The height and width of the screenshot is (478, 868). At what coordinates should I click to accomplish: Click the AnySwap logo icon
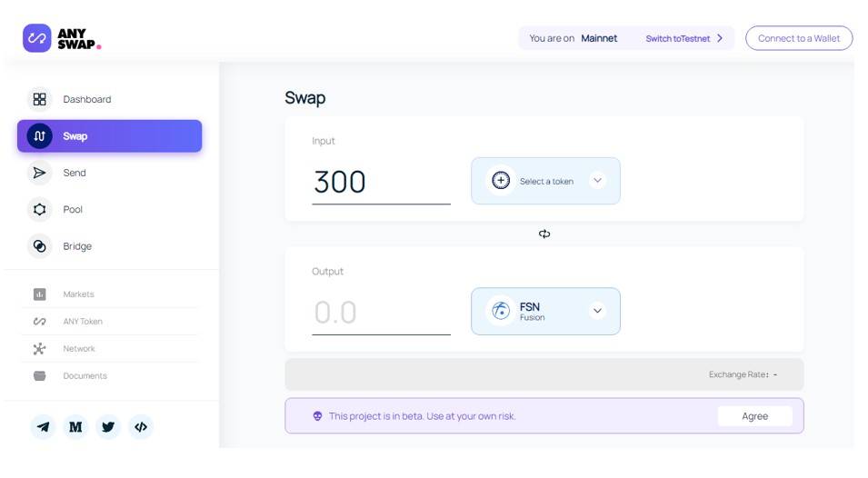(x=36, y=38)
